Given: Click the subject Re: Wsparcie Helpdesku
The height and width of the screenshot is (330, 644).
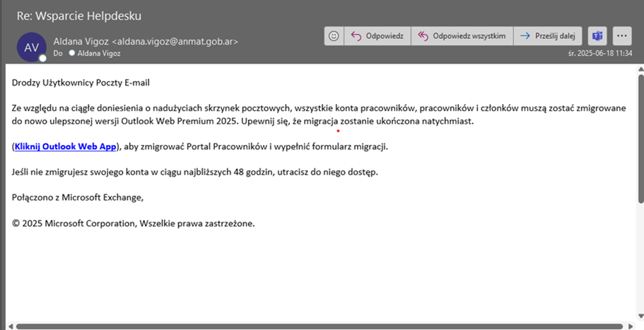Looking at the screenshot, I should (x=83, y=15).
